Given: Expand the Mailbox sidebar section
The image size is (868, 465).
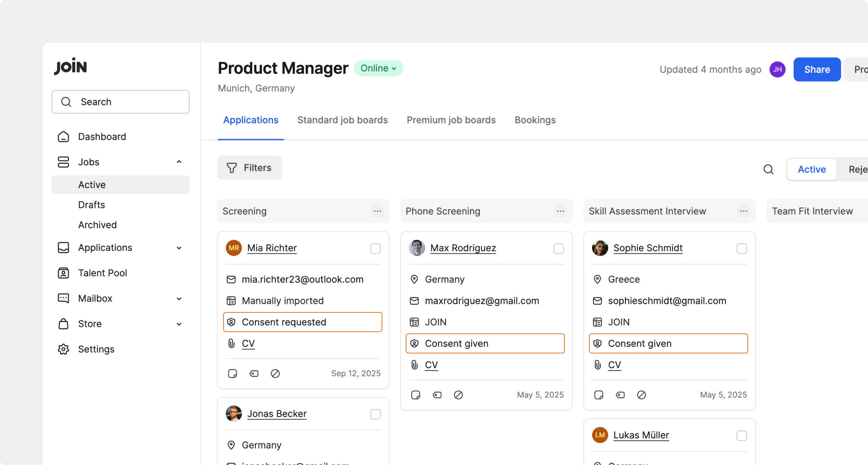Looking at the screenshot, I should 179,298.
